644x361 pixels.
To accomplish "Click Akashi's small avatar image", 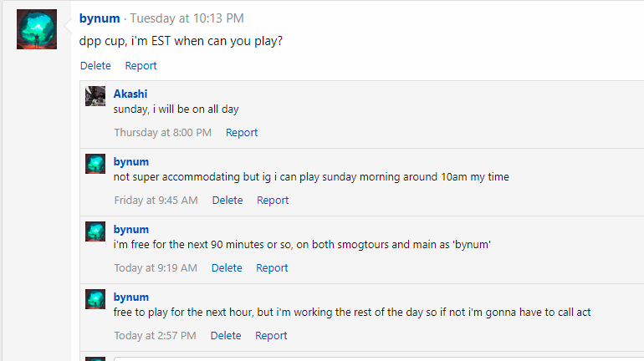I will click(95, 96).
